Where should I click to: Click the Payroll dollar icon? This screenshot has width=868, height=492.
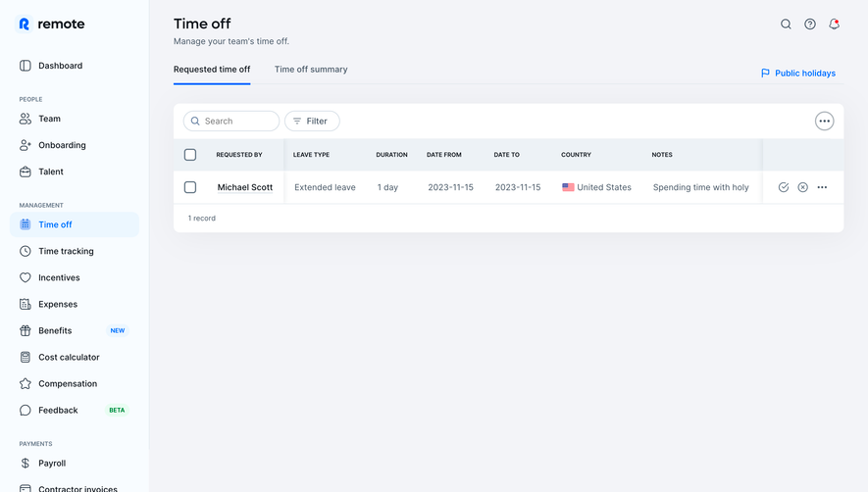click(25, 464)
